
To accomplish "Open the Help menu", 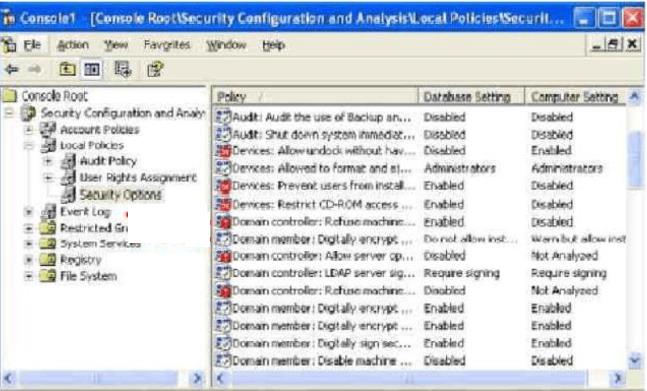I will coord(274,45).
